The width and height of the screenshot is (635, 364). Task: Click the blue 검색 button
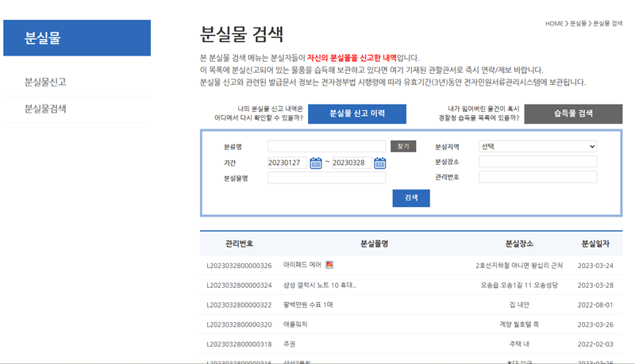[411, 197]
